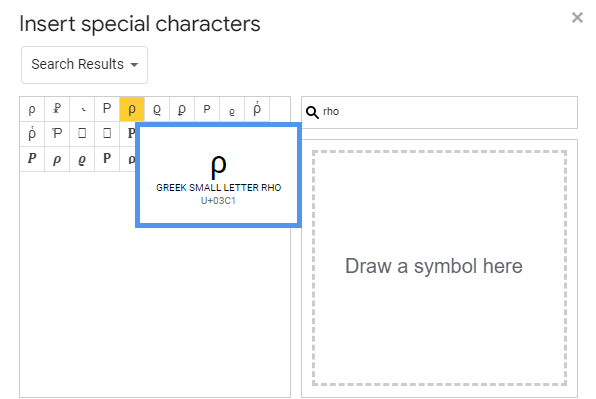Click the 'U+03C1' code point text
Viewport: 596px width, 399px height.
tap(218, 201)
